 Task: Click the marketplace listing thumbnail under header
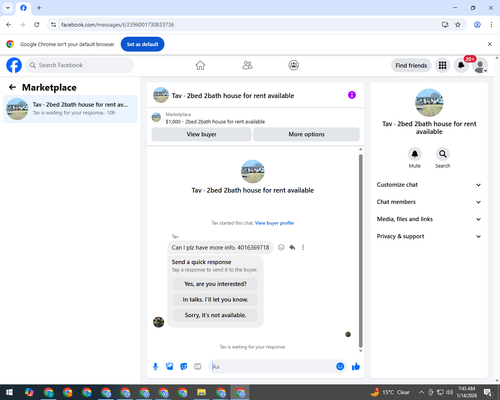[x=156, y=118]
